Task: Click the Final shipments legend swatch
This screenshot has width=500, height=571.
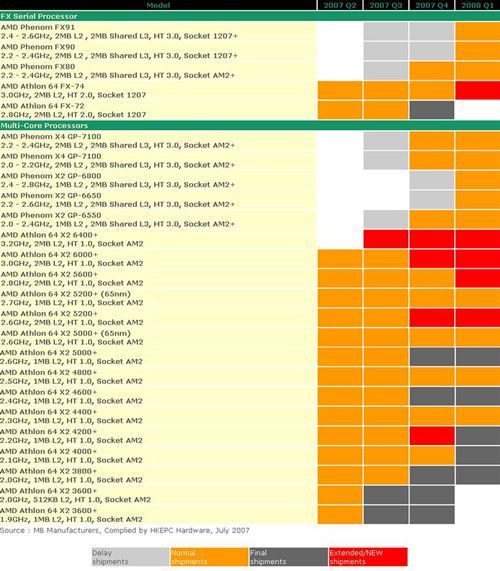Action: pos(289,557)
